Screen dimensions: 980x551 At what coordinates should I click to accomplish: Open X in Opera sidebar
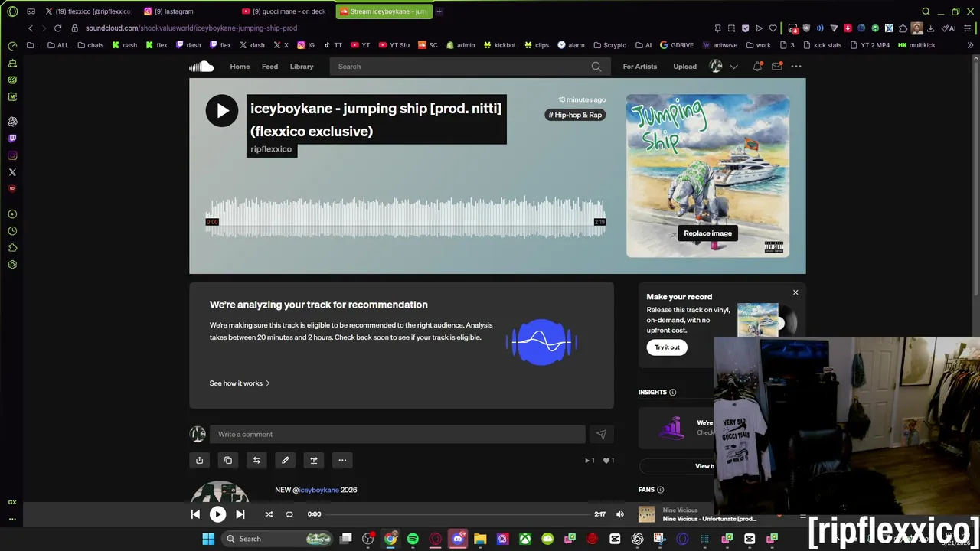(12, 172)
